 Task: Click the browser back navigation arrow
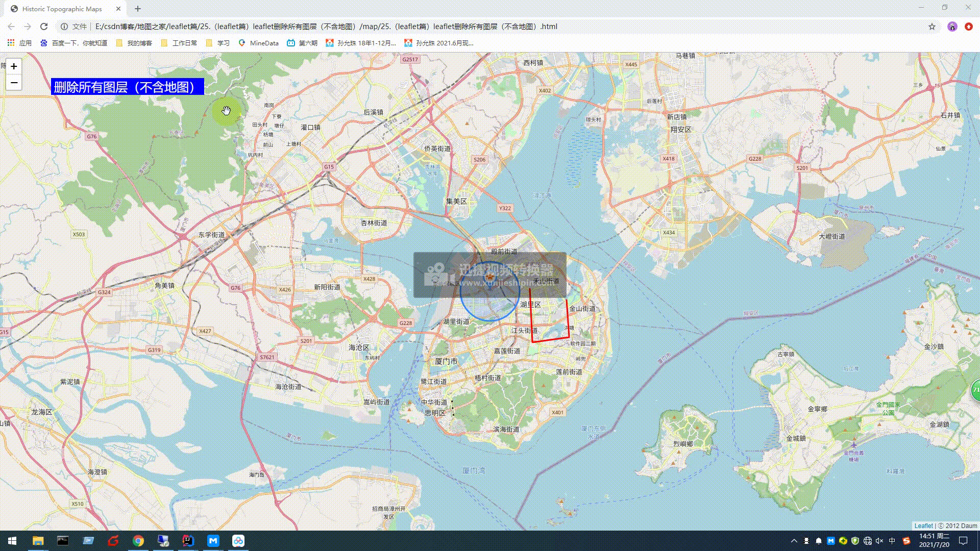[x=11, y=26]
